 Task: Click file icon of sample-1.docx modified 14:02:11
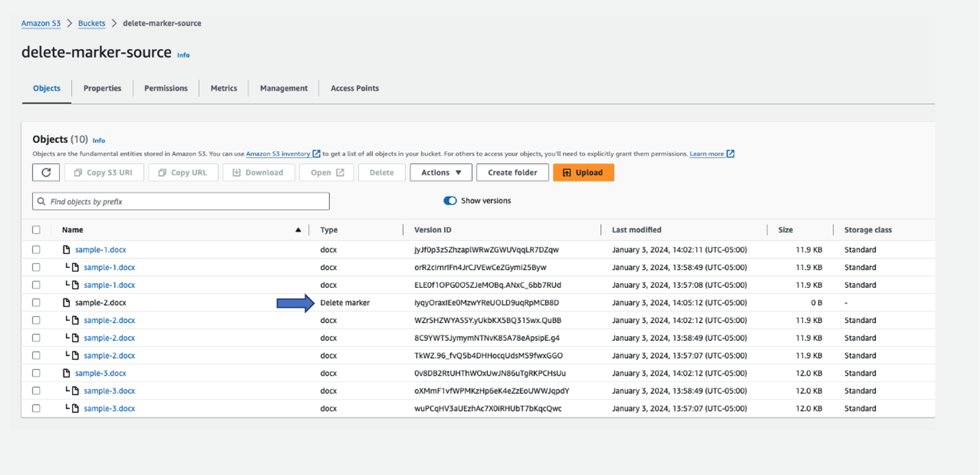coord(66,250)
